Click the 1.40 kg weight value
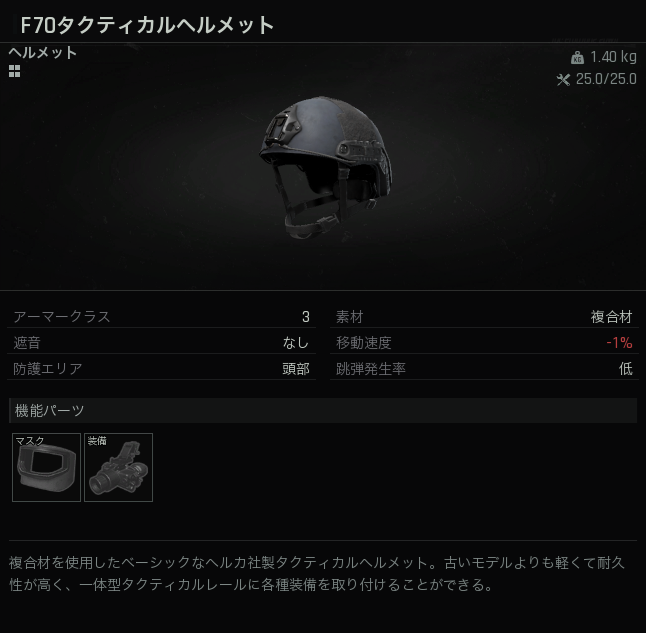646x633 pixels. coord(613,57)
